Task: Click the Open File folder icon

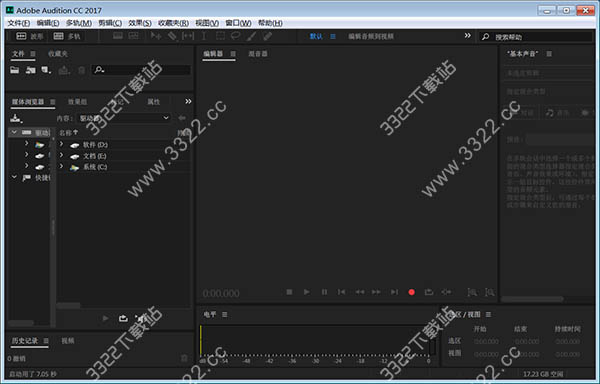Action: pyautogui.click(x=15, y=70)
